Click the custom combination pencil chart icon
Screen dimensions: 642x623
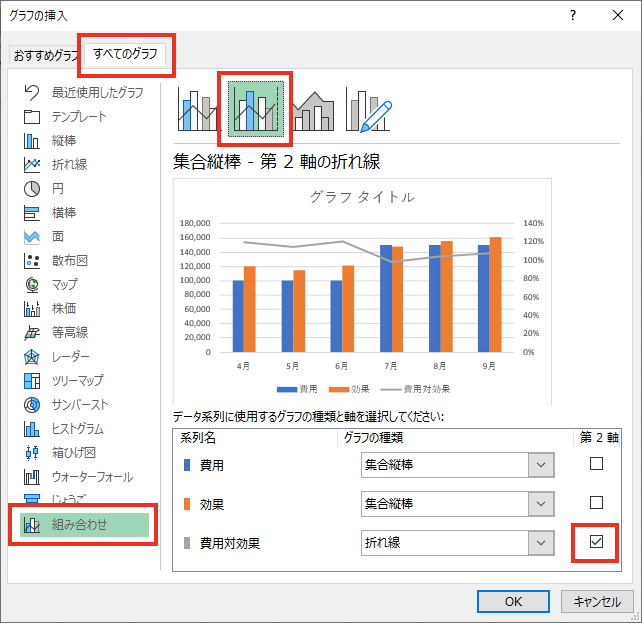tap(371, 108)
